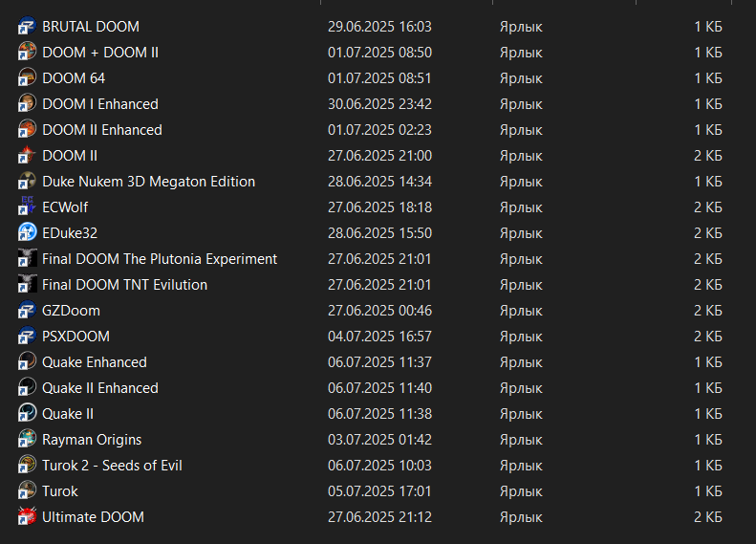Click the Final DOOM The Plutonia Experiment icon
The image size is (756, 544).
pyautogui.click(x=27, y=258)
